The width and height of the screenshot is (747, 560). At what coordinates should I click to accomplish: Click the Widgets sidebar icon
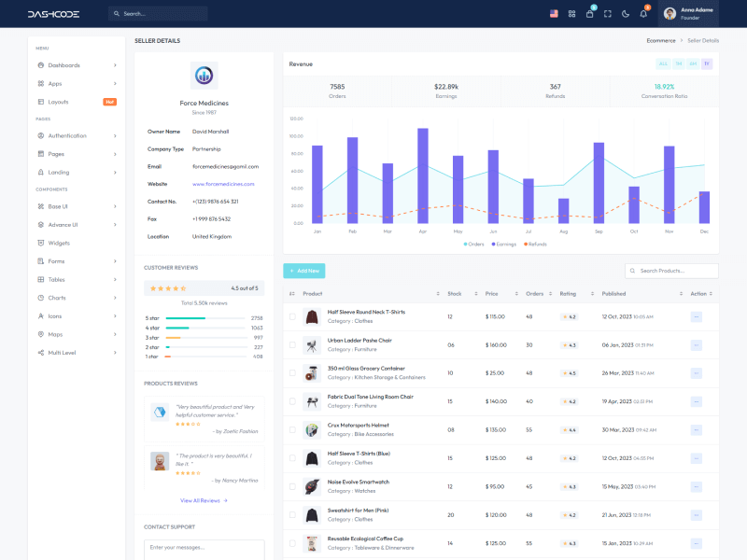[x=40, y=243]
